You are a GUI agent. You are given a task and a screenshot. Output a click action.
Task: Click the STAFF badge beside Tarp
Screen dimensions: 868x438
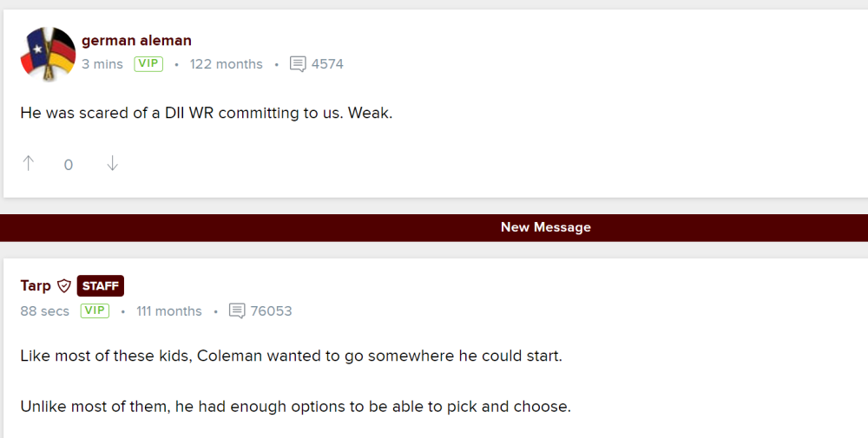click(101, 286)
